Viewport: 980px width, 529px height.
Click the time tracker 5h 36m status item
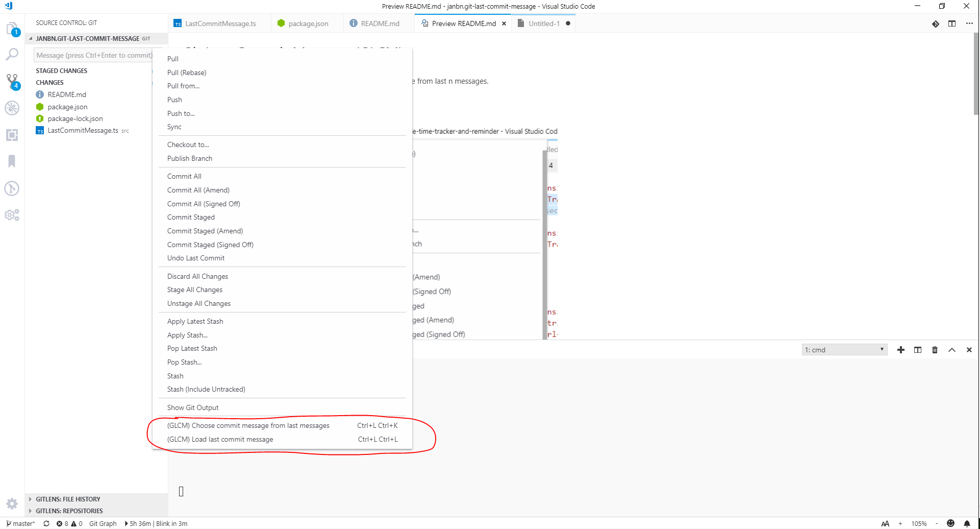pos(156,523)
